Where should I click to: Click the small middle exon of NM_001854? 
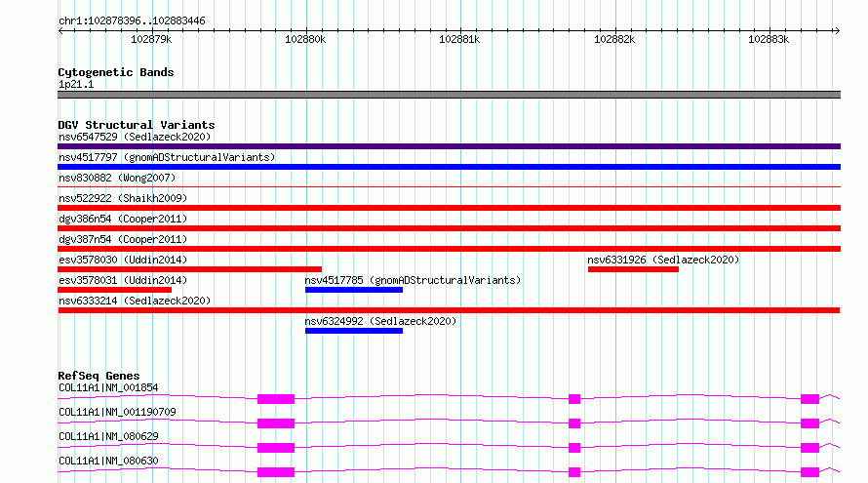click(x=574, y=399)
